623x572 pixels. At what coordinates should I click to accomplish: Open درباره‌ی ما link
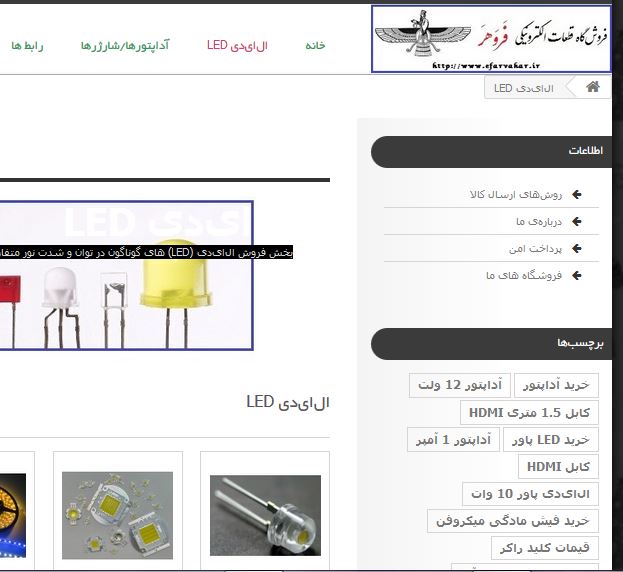539,222
